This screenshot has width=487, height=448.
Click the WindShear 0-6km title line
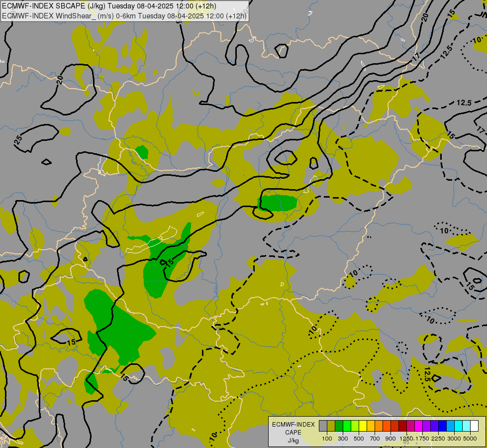pos(124,16)
